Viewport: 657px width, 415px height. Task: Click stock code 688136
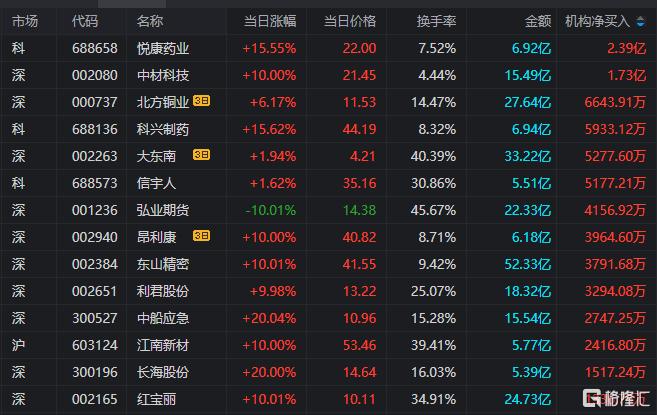coord(94,128)
